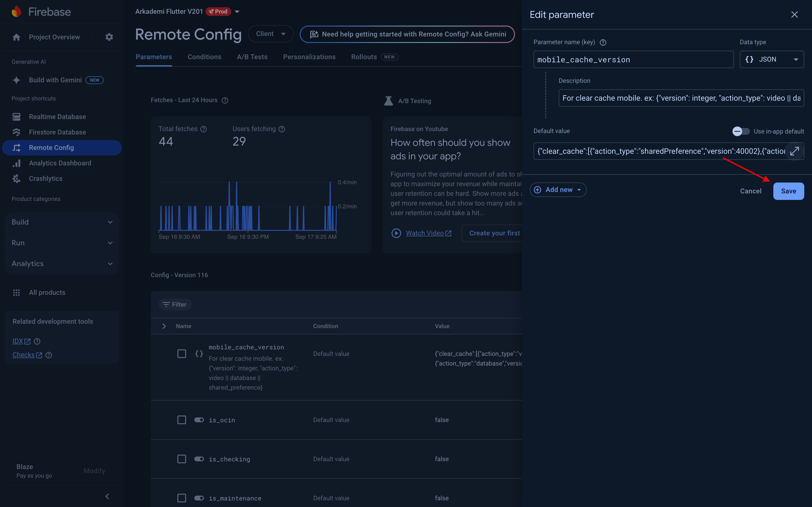
Task: Open All products grid icon
Action: [16, 292]
